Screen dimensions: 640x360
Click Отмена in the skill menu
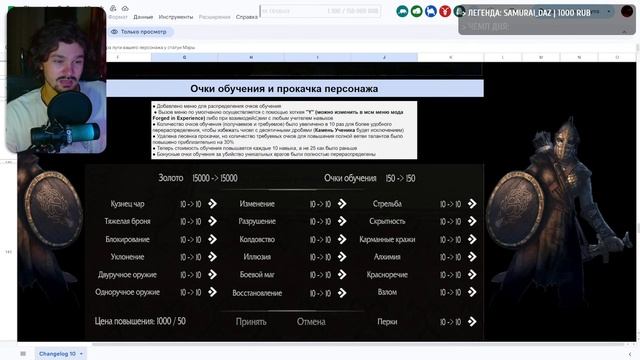coord(311,322)
